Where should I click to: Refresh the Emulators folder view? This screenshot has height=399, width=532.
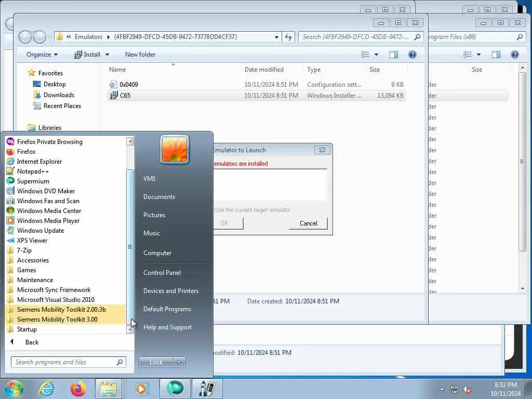(288, 37)
